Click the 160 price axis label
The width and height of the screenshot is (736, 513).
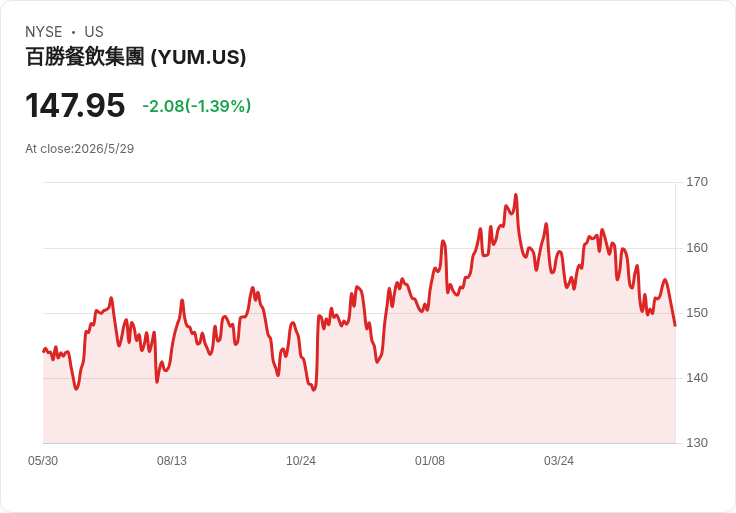point(697,247)
